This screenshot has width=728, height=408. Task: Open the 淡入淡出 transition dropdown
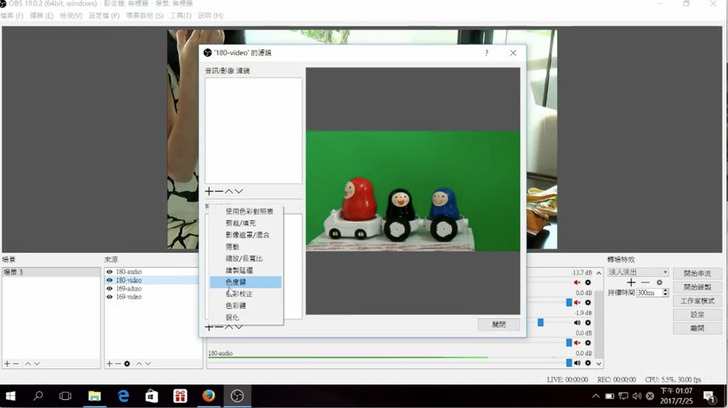click(x=638, y=271)
